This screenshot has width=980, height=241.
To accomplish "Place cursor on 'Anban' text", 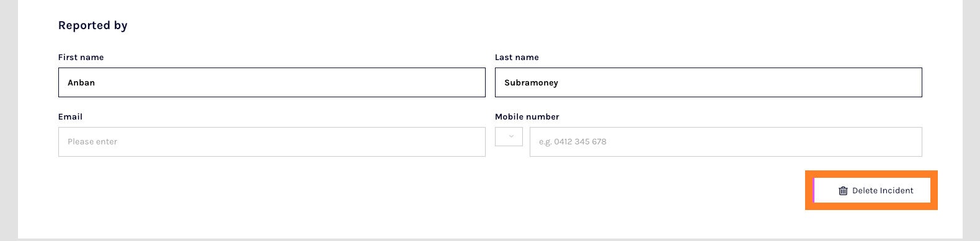I will (x=81, y=82).
